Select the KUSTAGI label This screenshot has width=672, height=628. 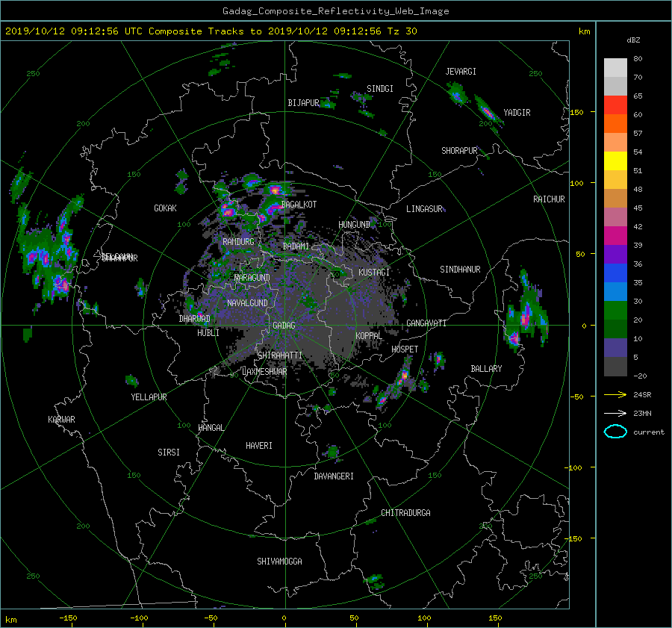374,273
